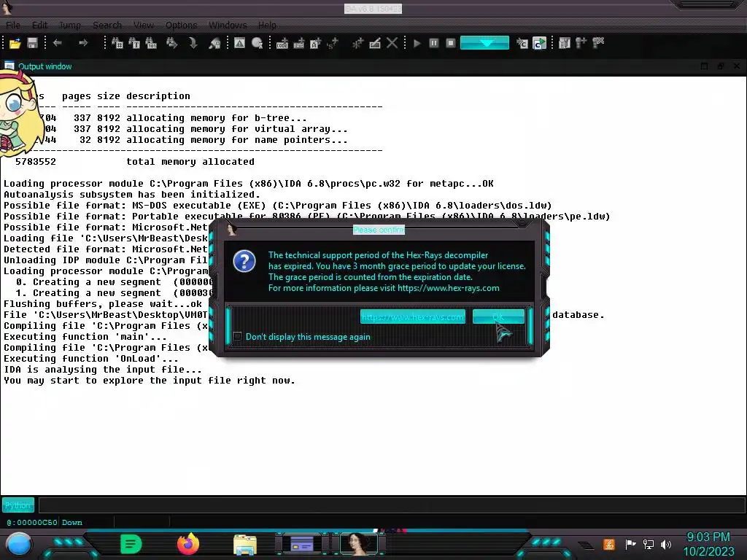747x560 pixels.
Task: Click the binoculars with badge toolbar icon
Action: [215, 43]
